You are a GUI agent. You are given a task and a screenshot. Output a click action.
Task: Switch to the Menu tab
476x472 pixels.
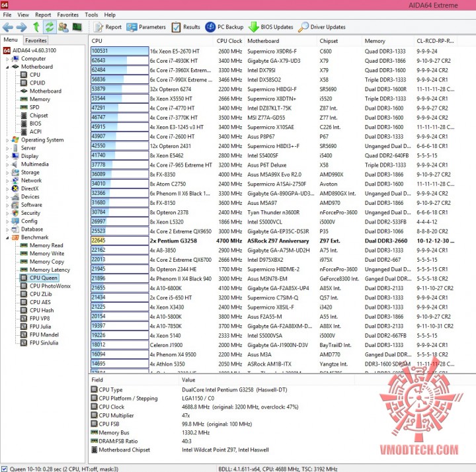pyautogui.click(x=11, y=40)
